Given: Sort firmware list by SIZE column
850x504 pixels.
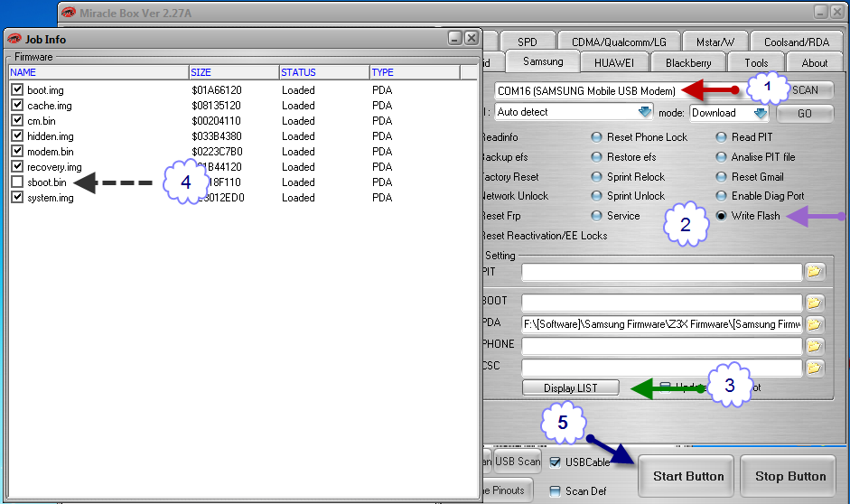Looking at the screenshot, I should point(234,72).
